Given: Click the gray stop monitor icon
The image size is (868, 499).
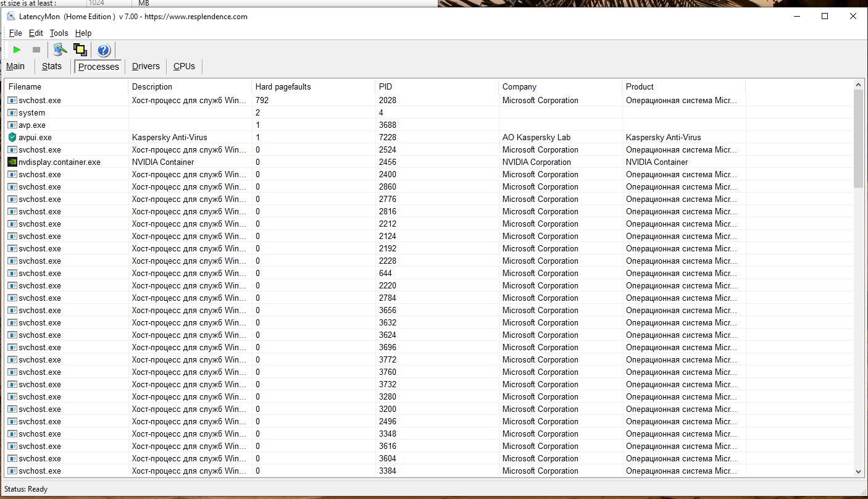Looking at the screenshot, I should 36,49.
